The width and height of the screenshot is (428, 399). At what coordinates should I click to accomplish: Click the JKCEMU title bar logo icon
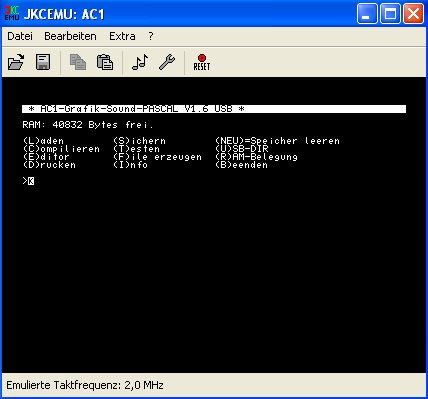pos(11,14)
